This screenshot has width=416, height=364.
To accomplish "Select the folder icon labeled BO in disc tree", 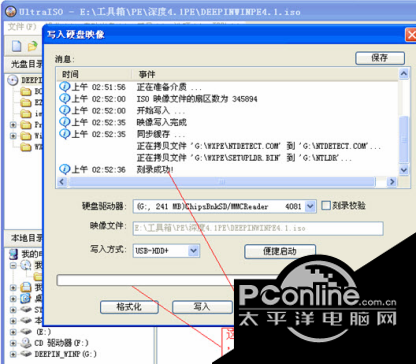I will pyautogui.click(x=26, y=91).
